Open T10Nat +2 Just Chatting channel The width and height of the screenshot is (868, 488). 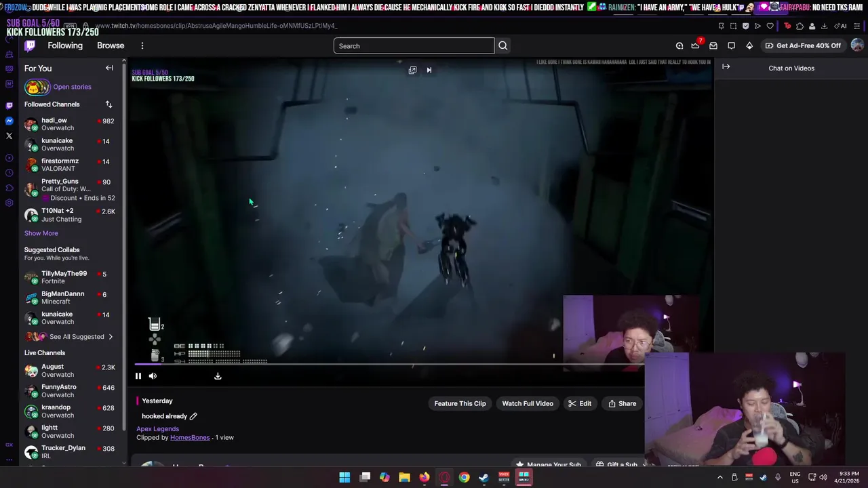[69, 215]
